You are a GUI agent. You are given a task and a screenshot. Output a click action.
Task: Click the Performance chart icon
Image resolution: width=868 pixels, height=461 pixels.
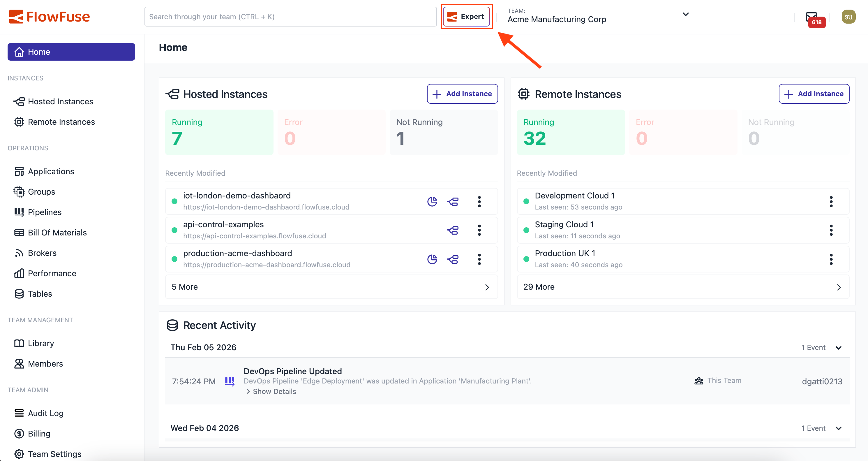pos(19,273)
